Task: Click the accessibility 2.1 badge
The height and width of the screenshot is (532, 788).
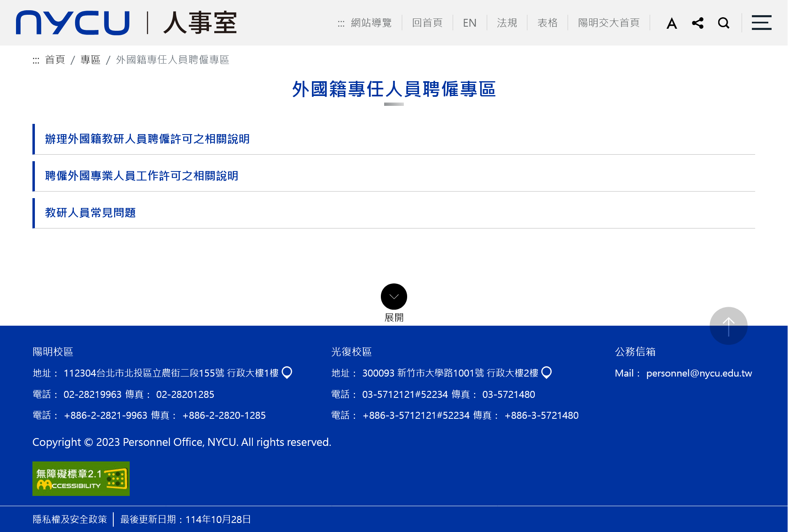Action: (81, 479)
